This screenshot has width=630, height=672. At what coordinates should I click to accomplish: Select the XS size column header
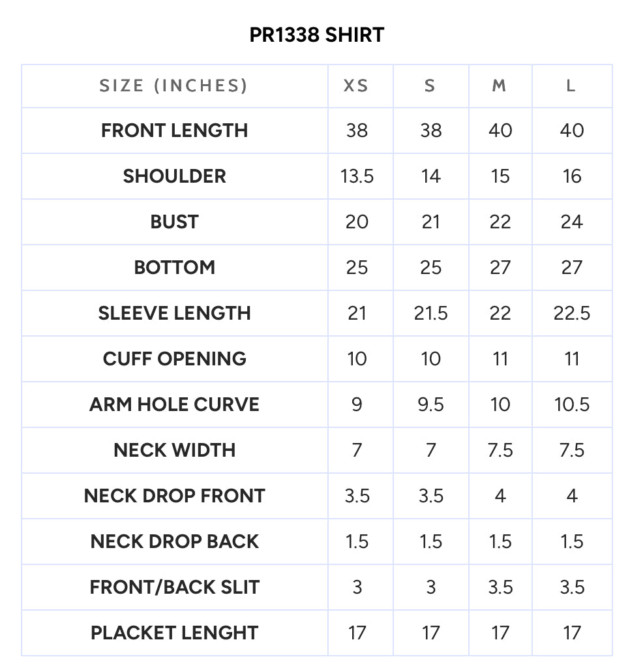tap(356, 85)
